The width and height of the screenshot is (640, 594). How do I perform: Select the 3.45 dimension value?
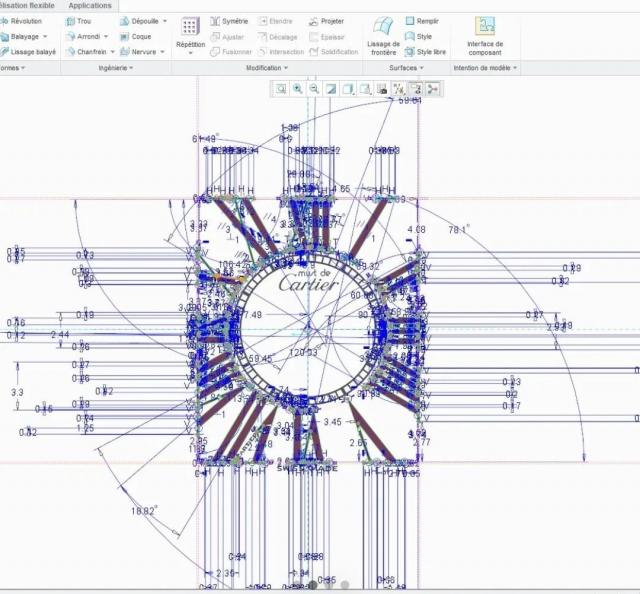333,421
